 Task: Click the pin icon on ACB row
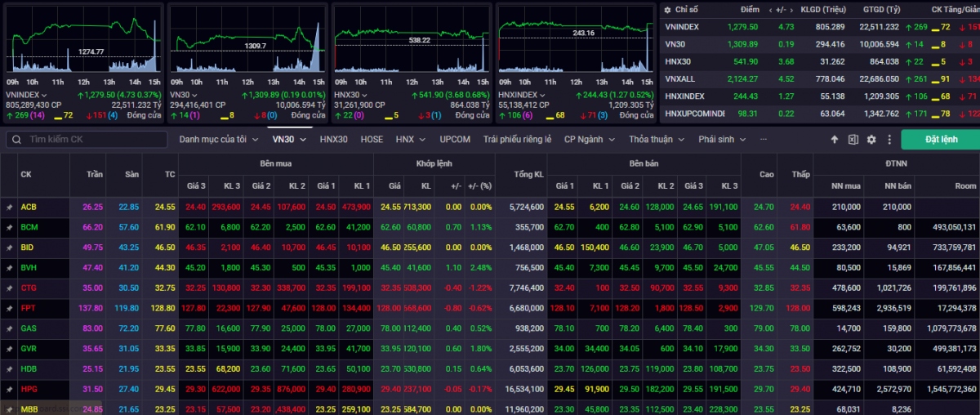(10, 207)
